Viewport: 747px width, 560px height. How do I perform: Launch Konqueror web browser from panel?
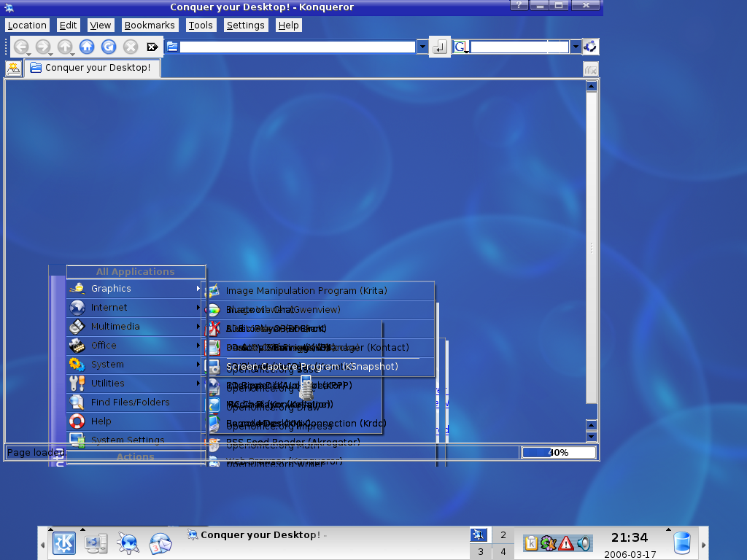(128, 543)
